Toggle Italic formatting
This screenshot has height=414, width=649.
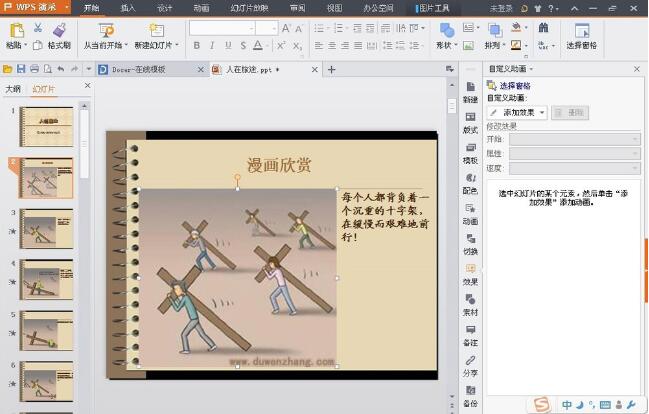tap(212, 45)
